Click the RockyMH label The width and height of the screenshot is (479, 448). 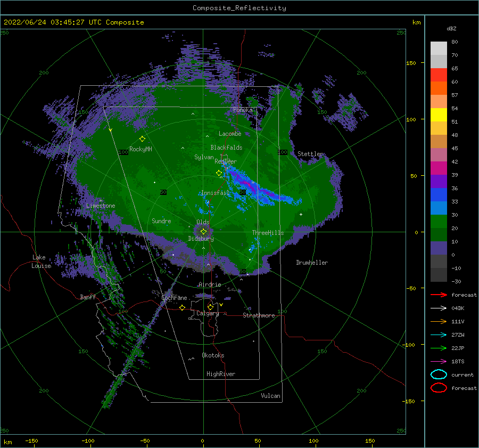[x=141, y=149]
